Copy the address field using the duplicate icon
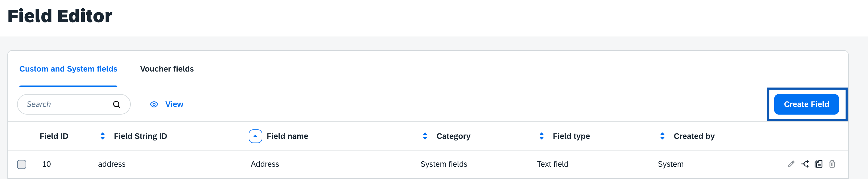The width and height of the screenshot is (868, 179). point(819,164)
